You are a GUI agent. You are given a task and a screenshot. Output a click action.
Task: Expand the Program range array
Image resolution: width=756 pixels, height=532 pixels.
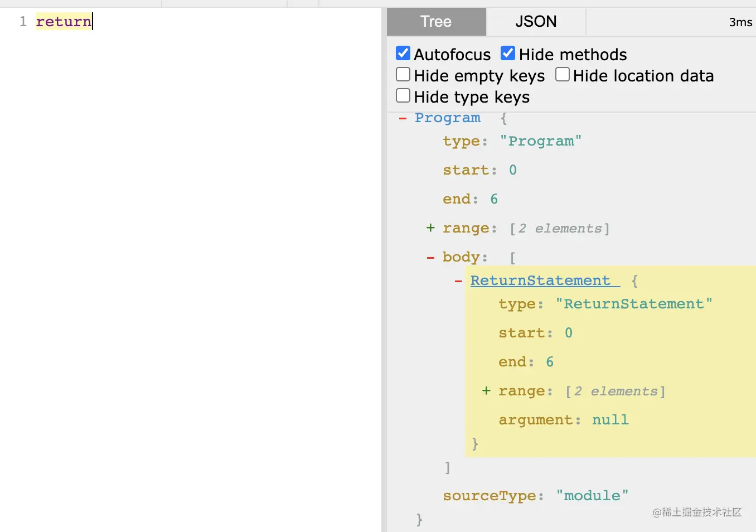tap(430, 228)
